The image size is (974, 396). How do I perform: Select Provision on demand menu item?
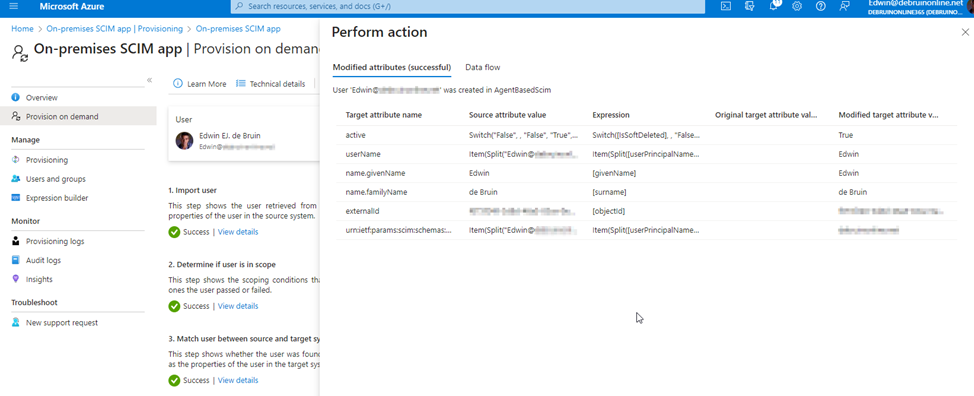coord(62,117)
